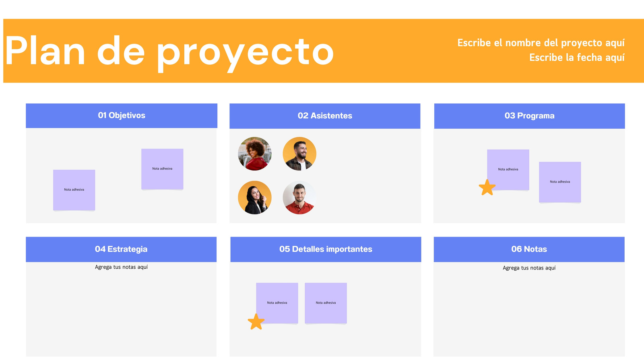Click the Plan de proyecto title text
Viewport: 644px width, 362px height.
click(x=169, y=51)
